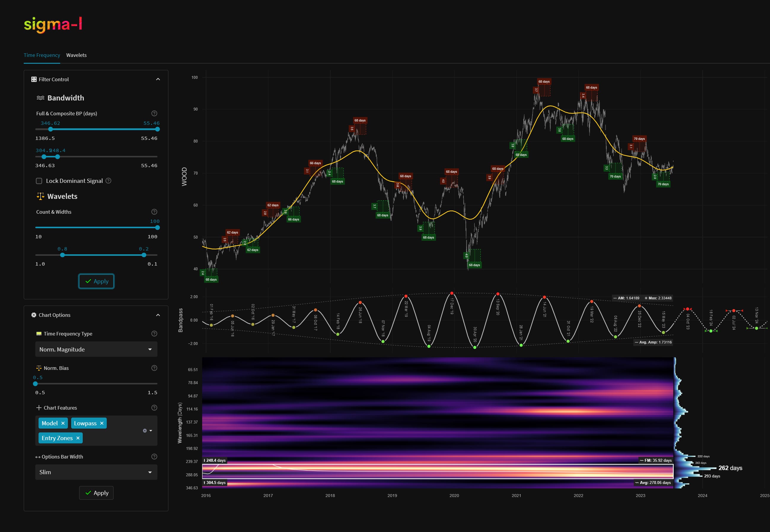Enable the Lock Dominant Signal checkbox
This screenshot has height=532, width=770.
pos(39,181)
